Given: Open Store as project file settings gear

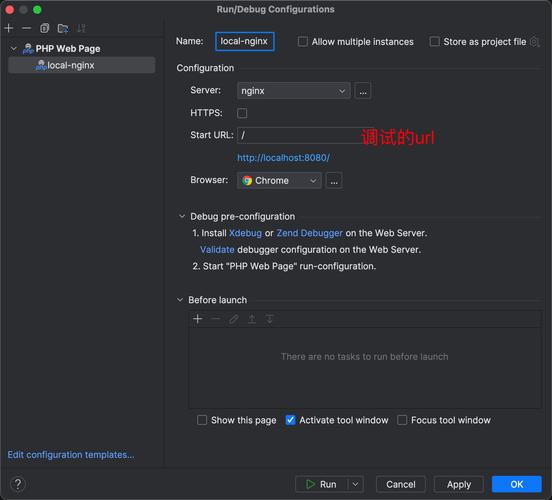Looking at the screenshot, I should point(534,42).
